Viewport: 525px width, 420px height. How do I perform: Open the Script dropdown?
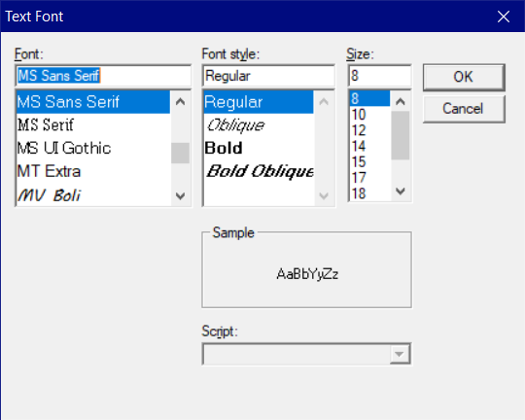click(400, 354)
